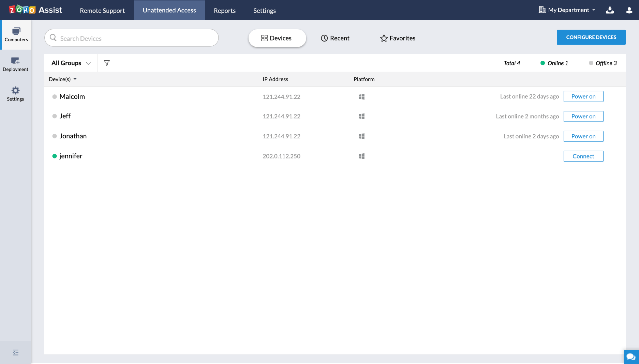The height and width of the screenshot is (364, 639).
Task: Click 'Last online 2 months ago' text
Action: point(527,116)
